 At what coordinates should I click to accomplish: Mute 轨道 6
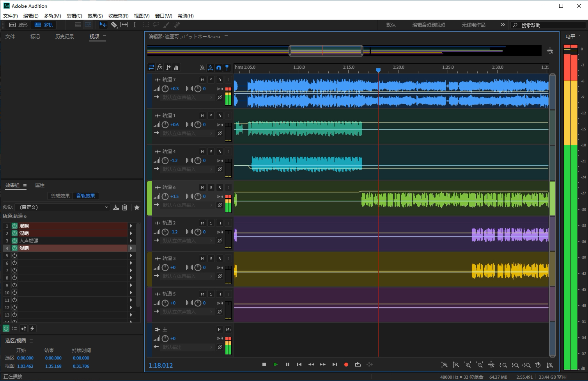coord(202,187)
